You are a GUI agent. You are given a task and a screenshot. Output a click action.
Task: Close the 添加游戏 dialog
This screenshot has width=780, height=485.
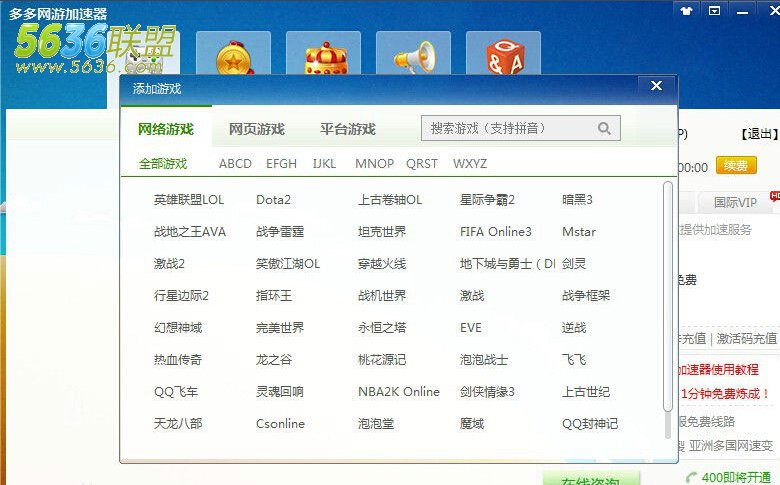pyautogui.click(x=656, y=86)
